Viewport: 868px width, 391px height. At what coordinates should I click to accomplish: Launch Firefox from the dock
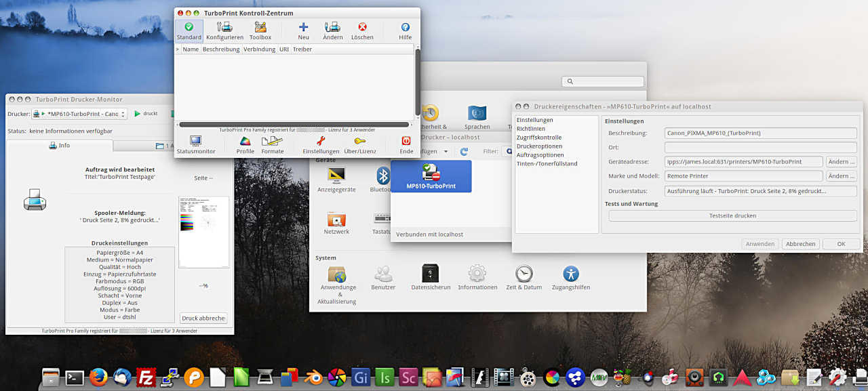point(98,377)
